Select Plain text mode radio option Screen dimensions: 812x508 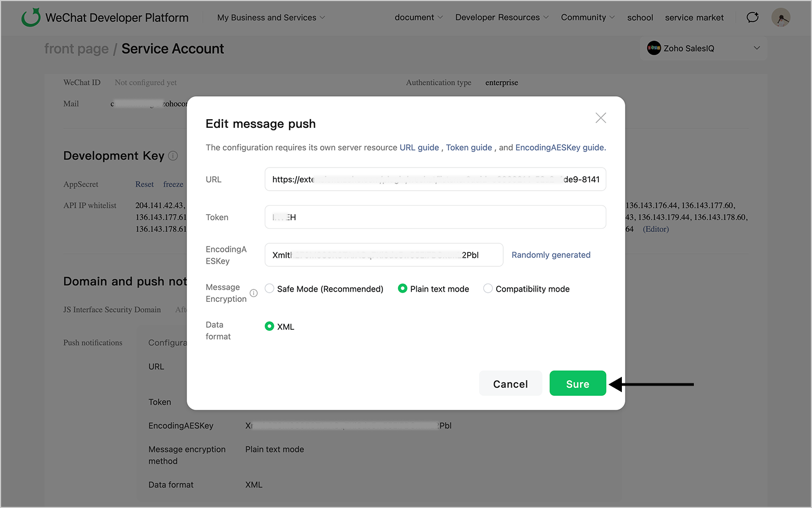pyautogui.click(x=402, y=288)
